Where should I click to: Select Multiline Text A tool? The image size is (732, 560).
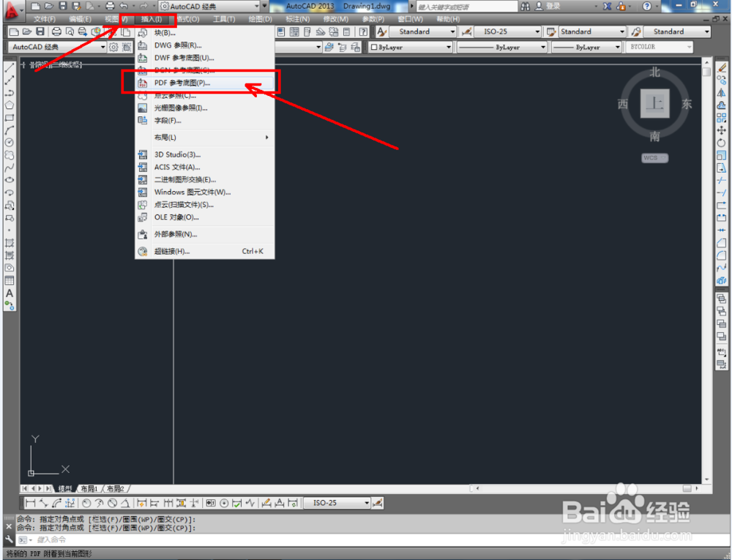pyautogui.click(x=10, y=294)
